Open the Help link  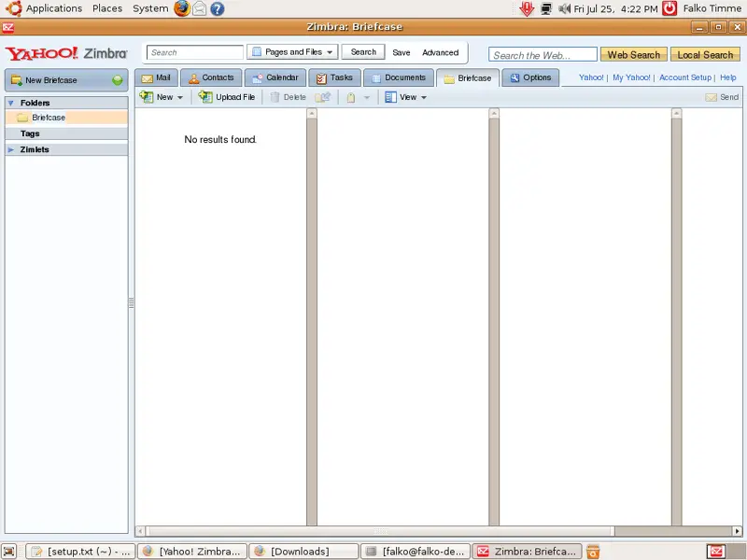[x=728, y=77]
